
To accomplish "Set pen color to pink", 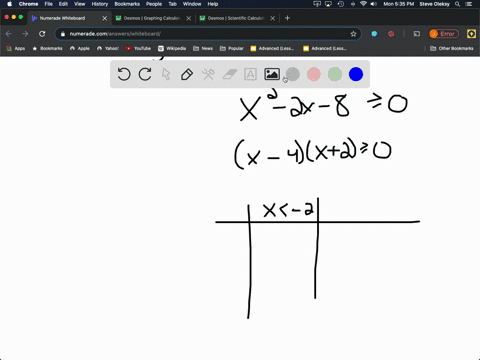I will (314, 74).
